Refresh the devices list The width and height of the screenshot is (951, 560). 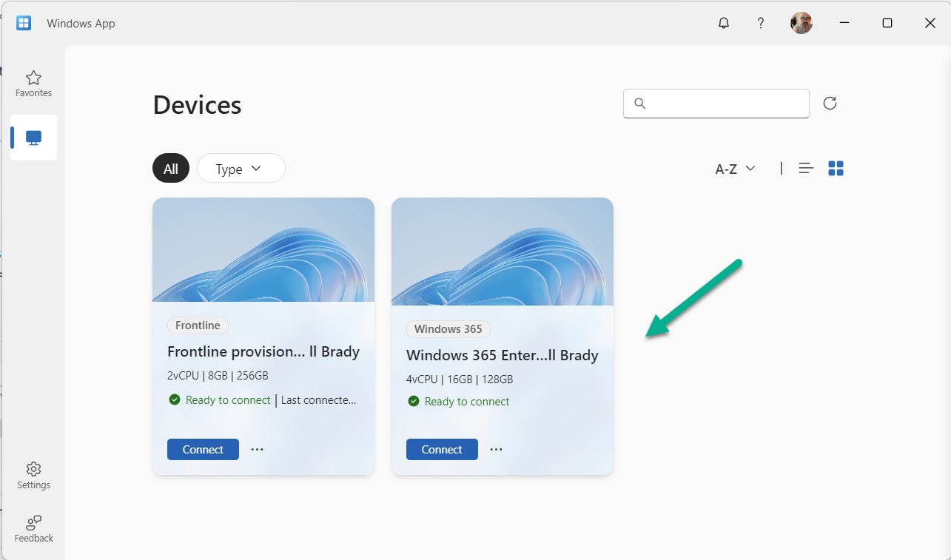coord(830,103)
